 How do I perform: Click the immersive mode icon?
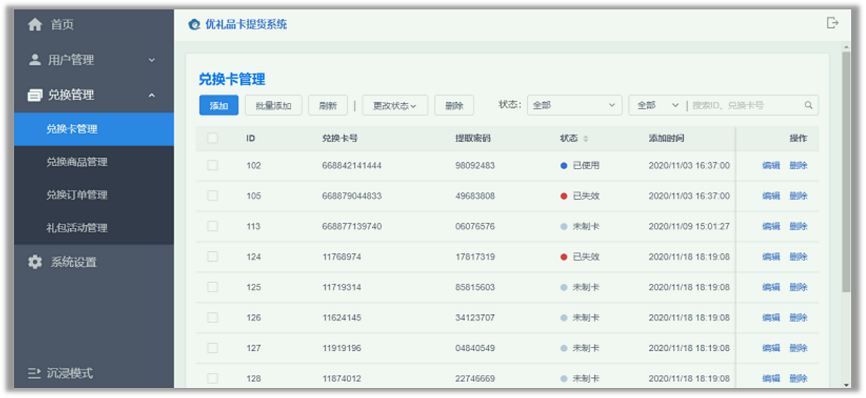(34, 374)
